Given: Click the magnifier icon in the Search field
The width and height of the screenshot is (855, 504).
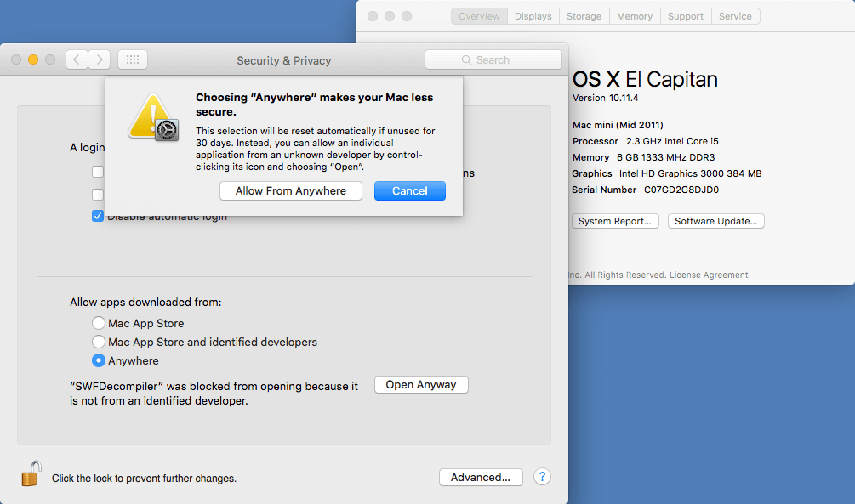Looking at the screenshot, I should pos(466,60).
